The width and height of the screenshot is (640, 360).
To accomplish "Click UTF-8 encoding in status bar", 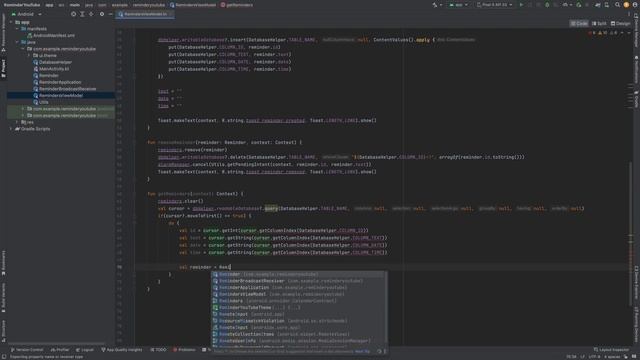I will coord(595,357).
